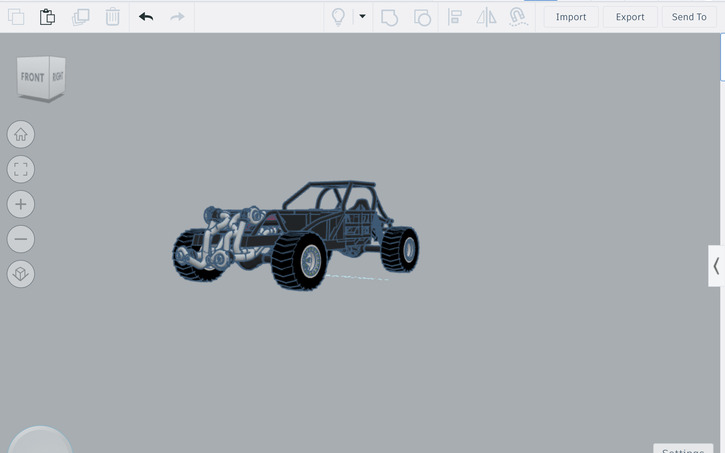Click the Group shapes icon

(389, 18)
